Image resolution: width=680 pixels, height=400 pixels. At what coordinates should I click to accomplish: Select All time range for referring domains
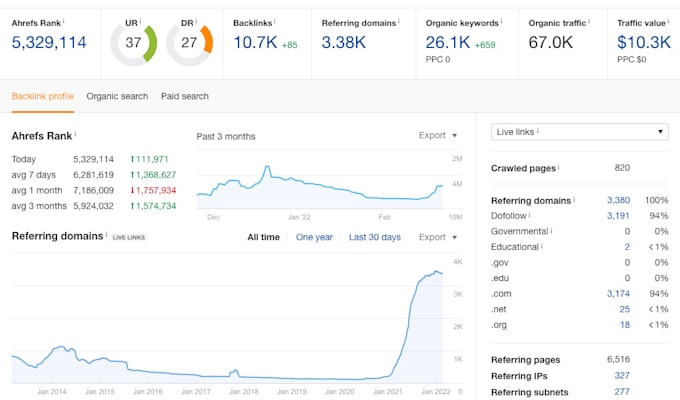(x=263, y=237)
